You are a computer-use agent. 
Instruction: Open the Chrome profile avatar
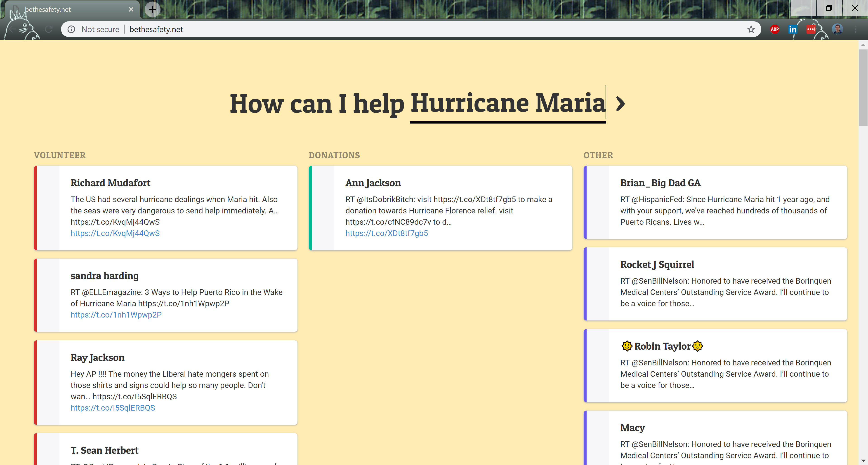837,29
